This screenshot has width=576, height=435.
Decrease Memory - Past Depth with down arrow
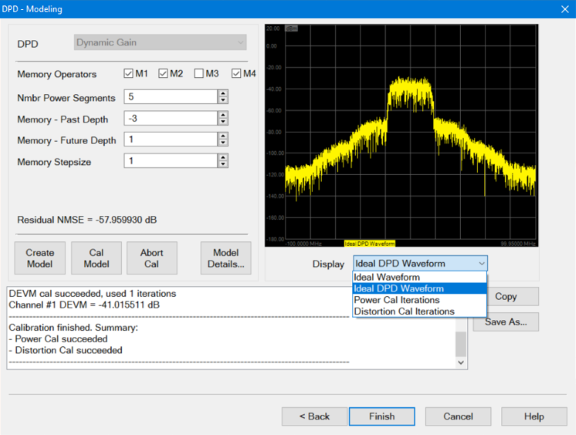(x=223, y=122)
